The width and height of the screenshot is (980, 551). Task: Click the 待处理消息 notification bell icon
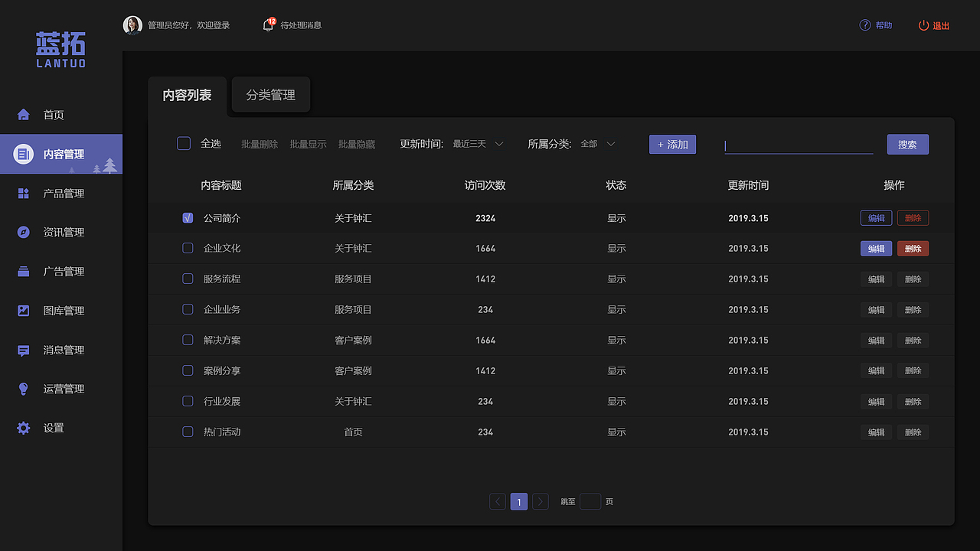coord(267,25)
